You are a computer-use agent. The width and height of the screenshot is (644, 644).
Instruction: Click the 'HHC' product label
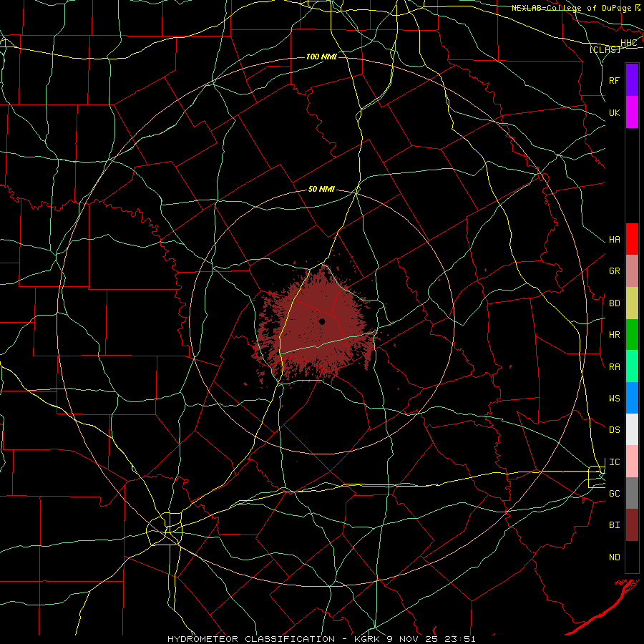pos(629,43)
